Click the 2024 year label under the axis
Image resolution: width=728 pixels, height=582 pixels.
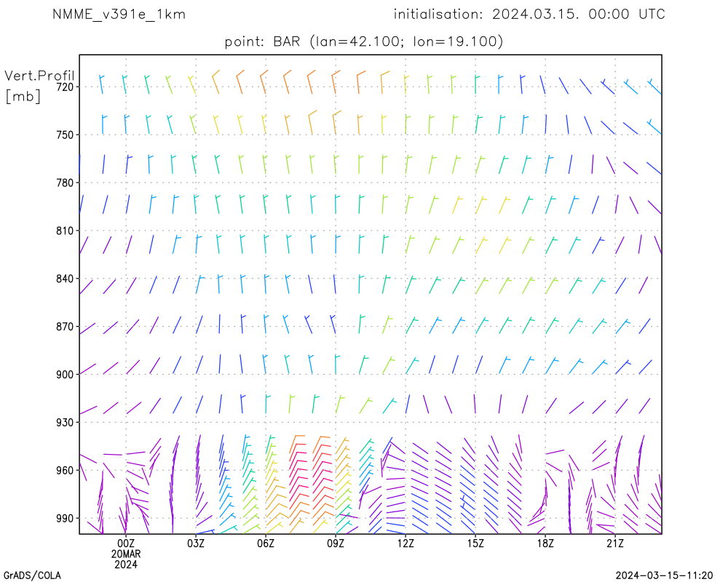pos(126,565)
